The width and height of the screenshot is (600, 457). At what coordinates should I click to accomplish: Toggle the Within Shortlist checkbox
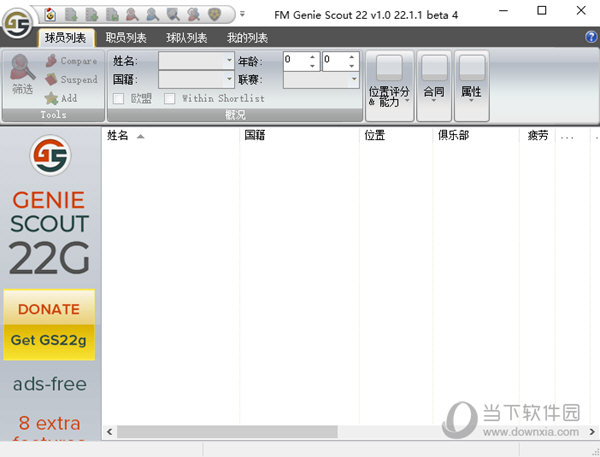pos(170,99)
